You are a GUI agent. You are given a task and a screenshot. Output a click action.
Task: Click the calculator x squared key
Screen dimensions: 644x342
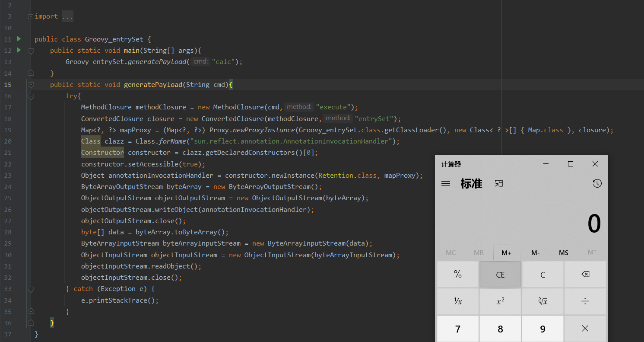tap(500, 301)
